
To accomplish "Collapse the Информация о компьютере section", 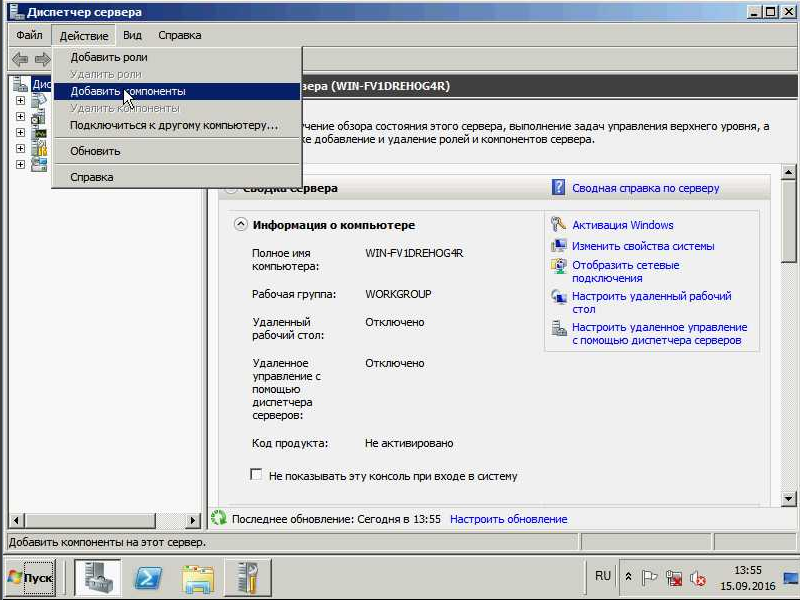I will pos(240,224).
